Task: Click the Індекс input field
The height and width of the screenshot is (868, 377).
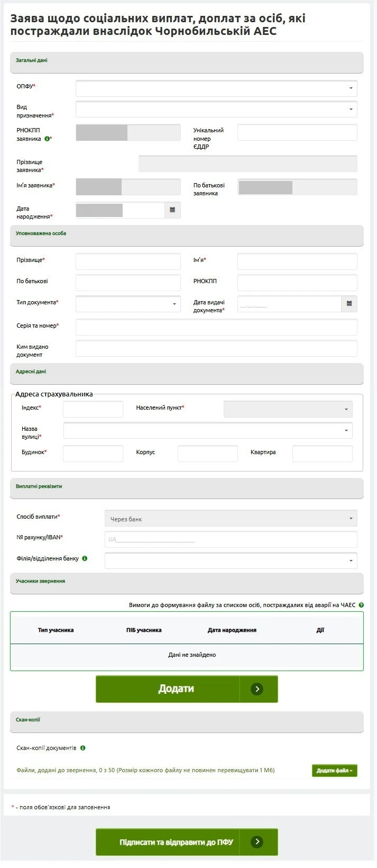Action: pyautogui.click(x=93, y=409)
